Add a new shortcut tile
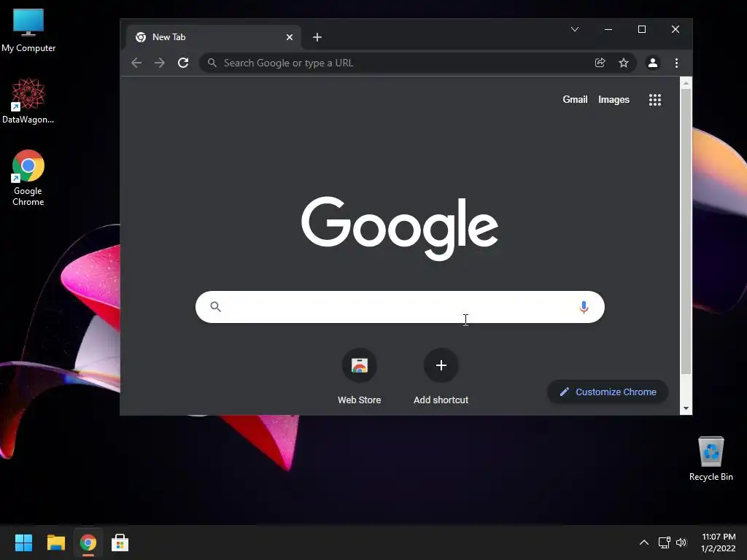Image resolution: width=747 pixels, height=560 pixels. pos(441,377)
